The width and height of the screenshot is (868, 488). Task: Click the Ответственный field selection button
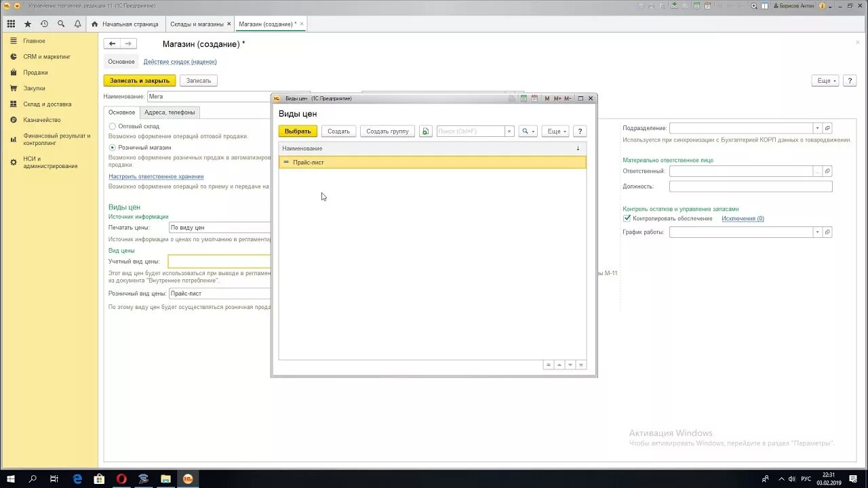tap(818, 171)
